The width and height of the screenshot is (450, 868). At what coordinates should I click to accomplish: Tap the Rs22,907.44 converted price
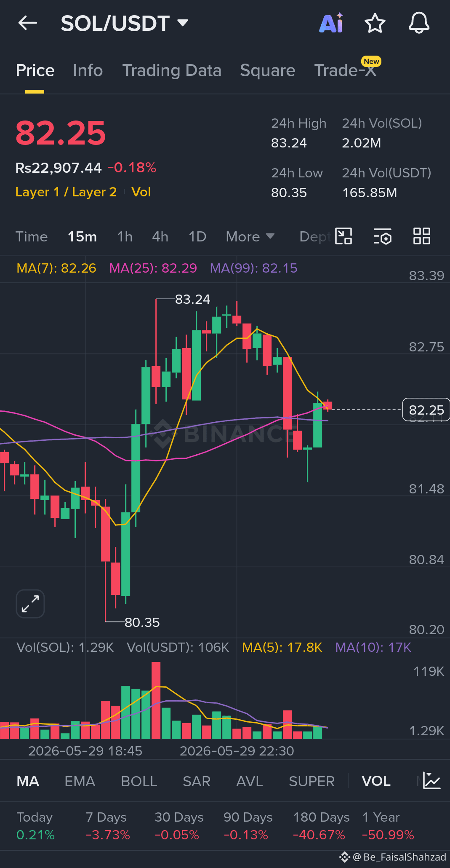point(59,168)
